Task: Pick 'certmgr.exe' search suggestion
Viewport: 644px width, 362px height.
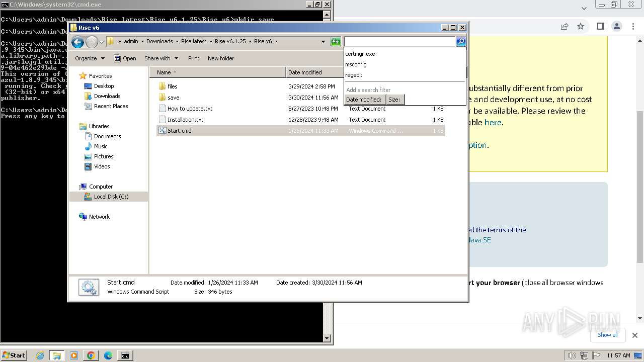Action: point(360,54)
